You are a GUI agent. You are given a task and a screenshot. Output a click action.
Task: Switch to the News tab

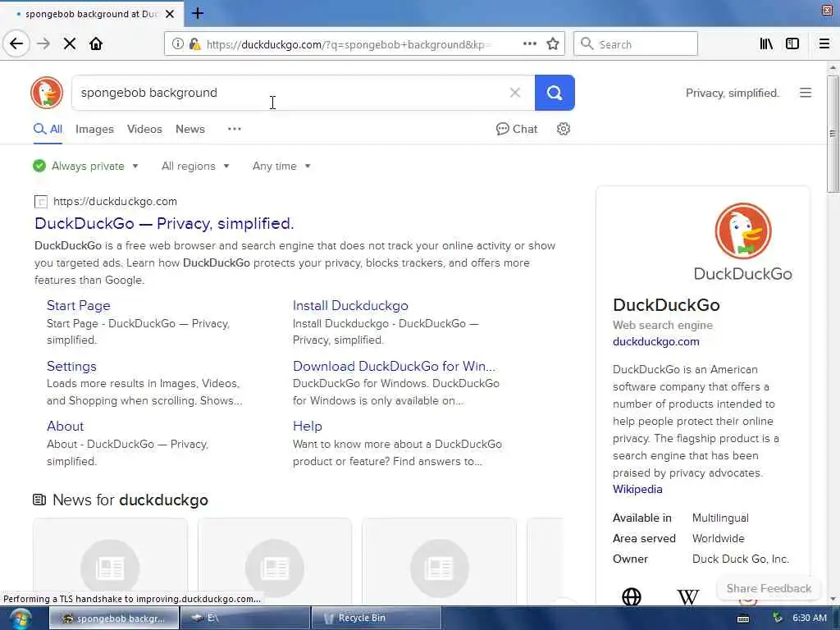click(x=190, y=129)
